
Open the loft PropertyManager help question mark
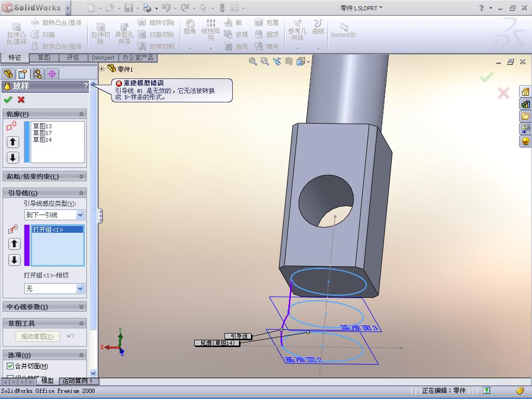coord(86,86)
